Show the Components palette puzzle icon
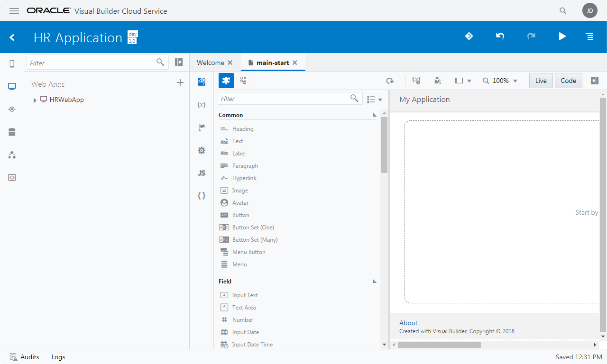 pos(226,81)
